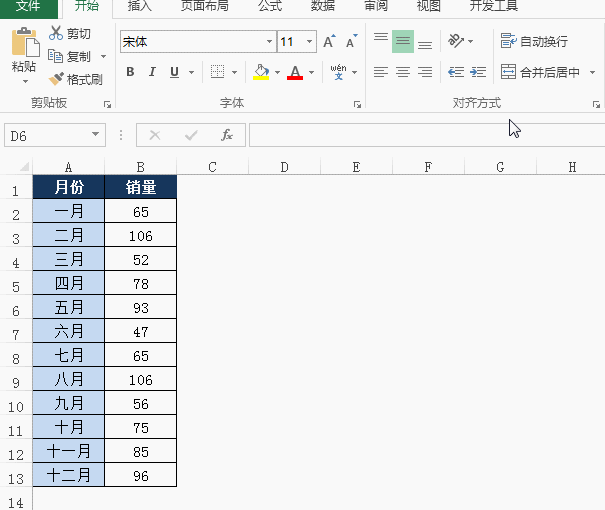Apply borders using the border icon
The height and width of the screenshot is (510, 605).
pyautogui.click(x=217, y=72)
